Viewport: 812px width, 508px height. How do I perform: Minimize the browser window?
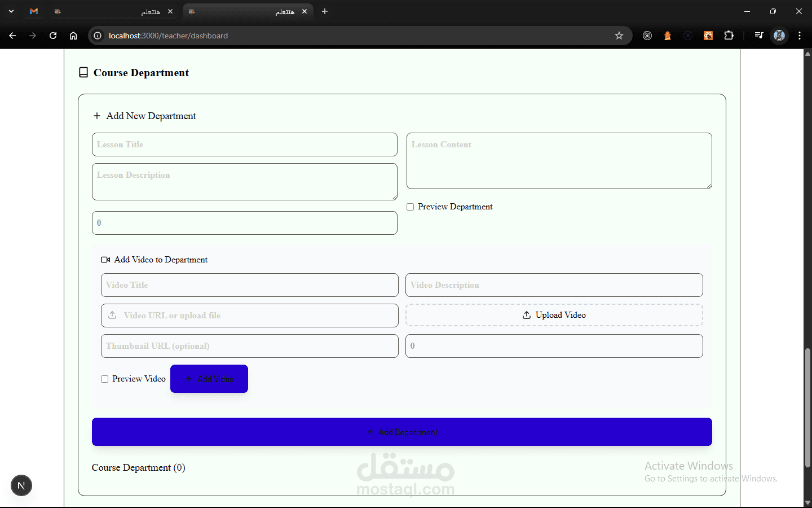tap(747, 11)
